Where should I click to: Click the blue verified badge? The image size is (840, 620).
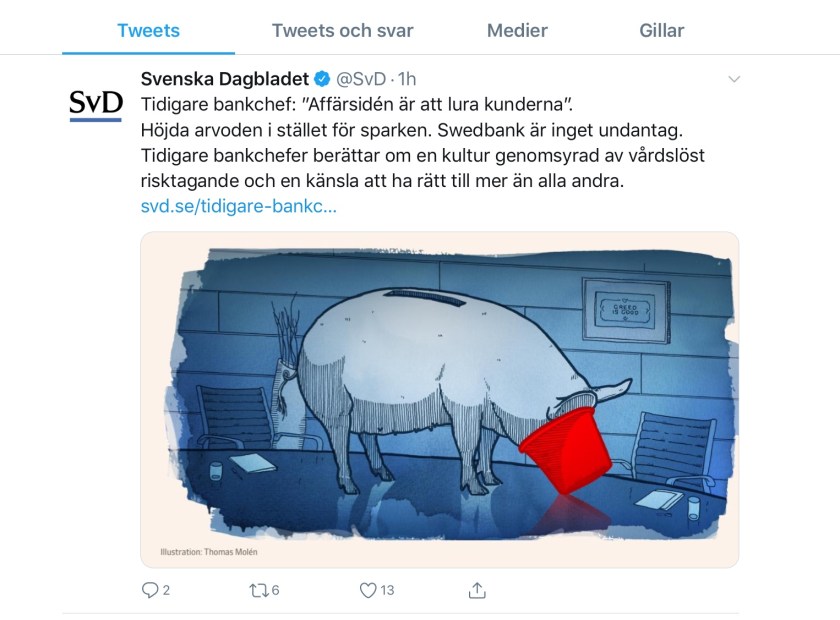click(x=321, y=79)
